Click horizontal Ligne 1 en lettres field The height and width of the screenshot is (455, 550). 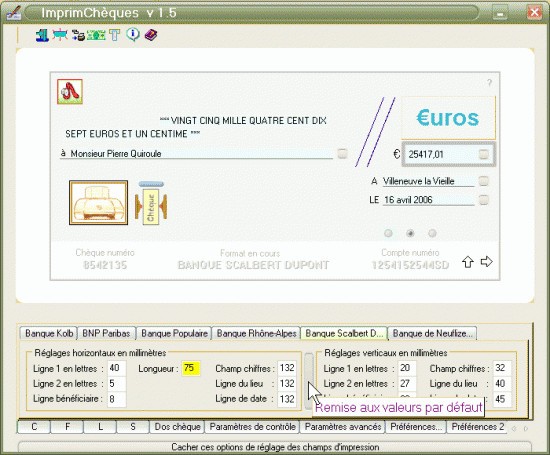(116, 368)
